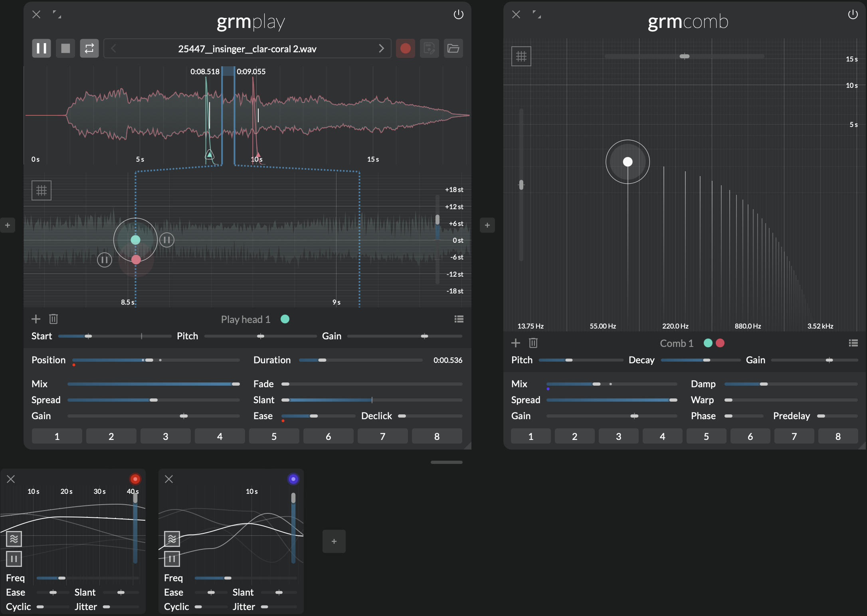The height and width of the screenshot is (616, 867).
Task: Toggle loop mode in grmplay
Action: pos(89,49)
